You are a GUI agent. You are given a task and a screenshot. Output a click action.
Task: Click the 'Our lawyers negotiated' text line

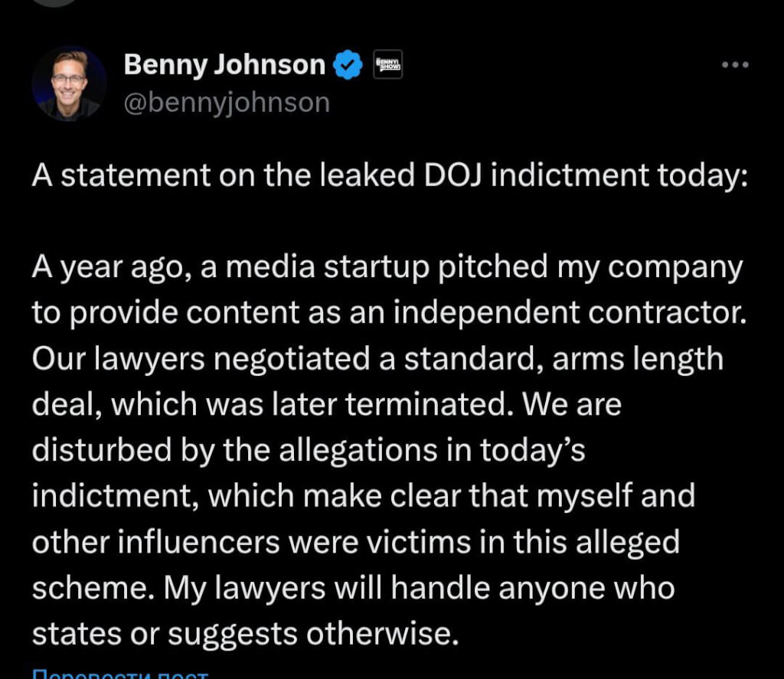coord(377,359)
